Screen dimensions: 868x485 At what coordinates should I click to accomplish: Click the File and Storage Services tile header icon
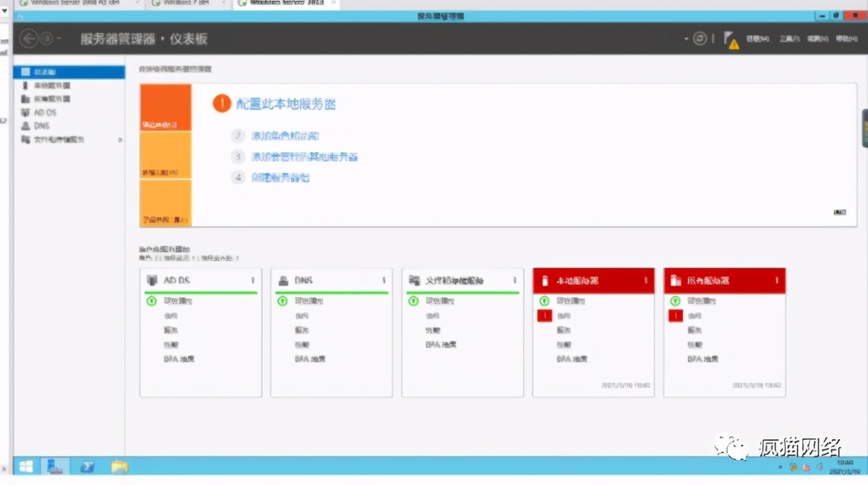pyautogui.click(x=414, y=281)
